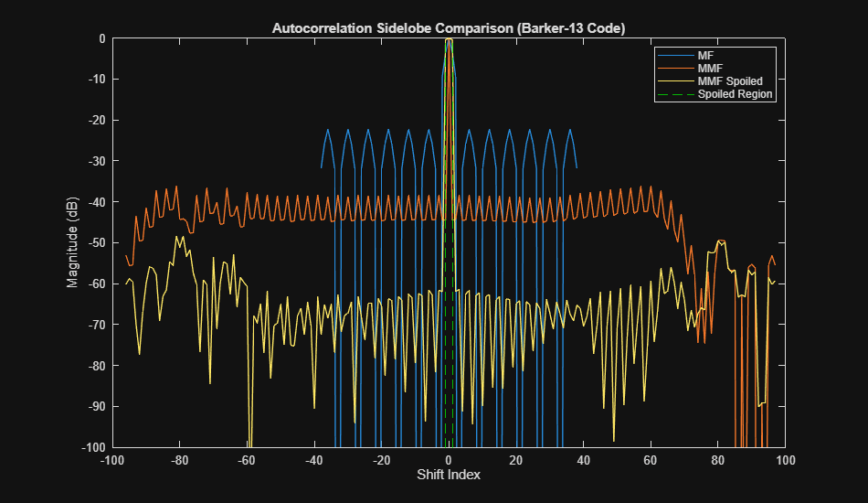Viewport: 868px width, 503px height.
Task: Click the y-axis tick label -50
Action: [96, 243]
